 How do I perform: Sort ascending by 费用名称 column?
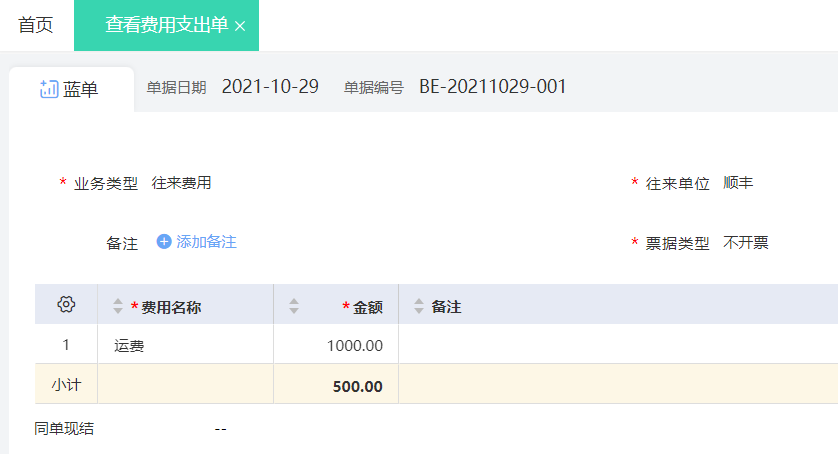pos(118,302)
